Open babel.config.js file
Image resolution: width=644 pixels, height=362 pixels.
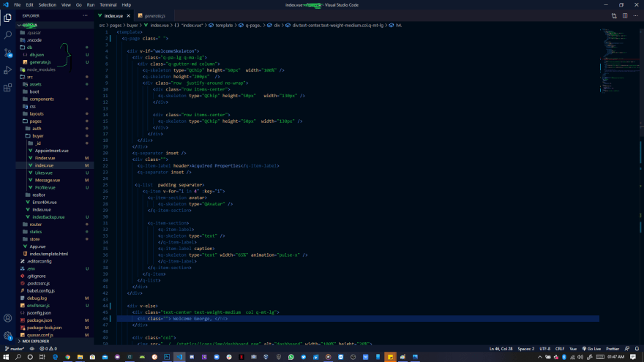click(55, 290)
